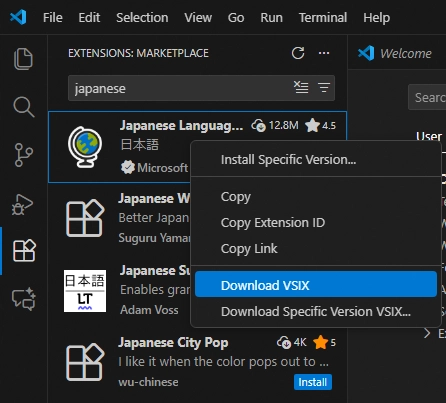Open the Terminal menu
Image resolution: width=446 pixels, height=403 pixels.
pos(323,17)
